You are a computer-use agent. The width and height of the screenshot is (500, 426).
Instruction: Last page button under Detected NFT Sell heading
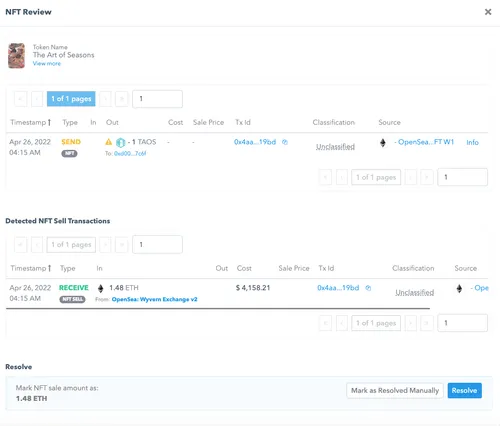click(122, 245)
